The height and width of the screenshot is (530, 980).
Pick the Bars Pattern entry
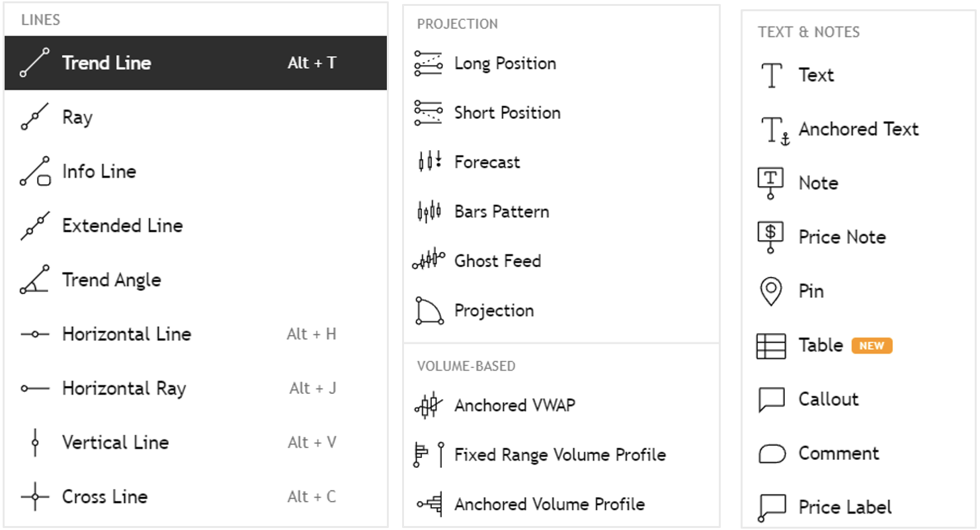[561, 211]
